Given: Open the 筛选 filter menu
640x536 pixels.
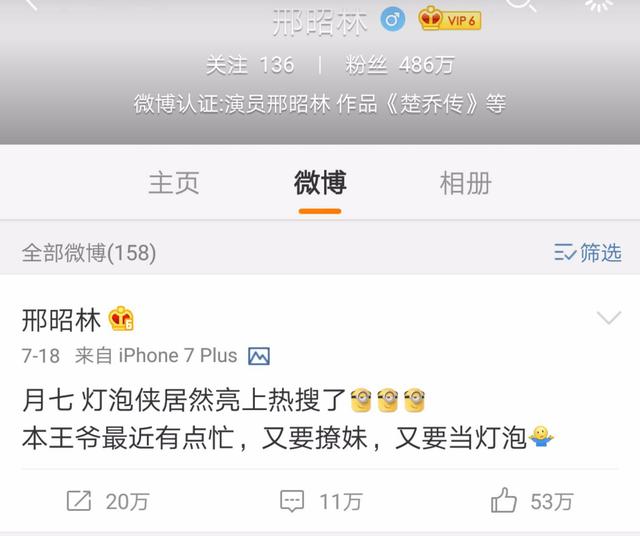Looking at the screenshot, I should (x=588, y=252).
